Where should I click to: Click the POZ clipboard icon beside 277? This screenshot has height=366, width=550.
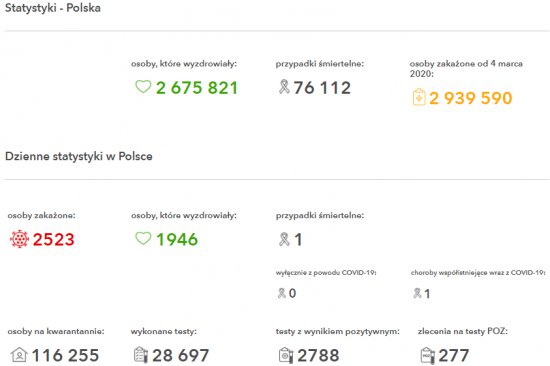428,355
